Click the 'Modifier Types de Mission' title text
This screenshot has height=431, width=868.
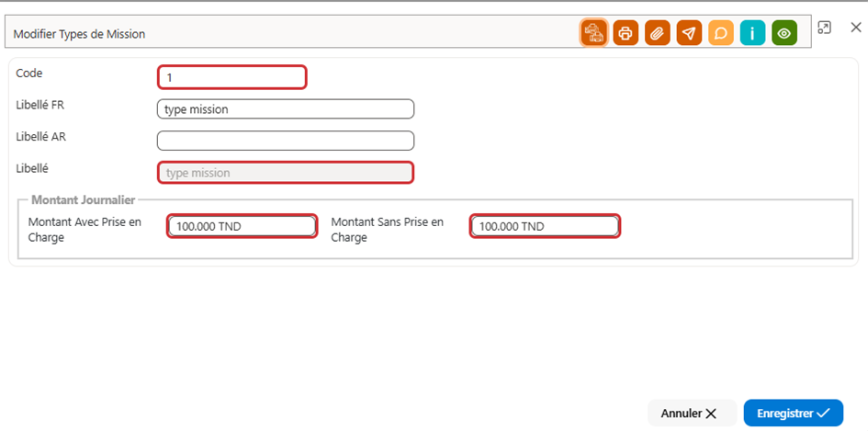tap(79, 34)
